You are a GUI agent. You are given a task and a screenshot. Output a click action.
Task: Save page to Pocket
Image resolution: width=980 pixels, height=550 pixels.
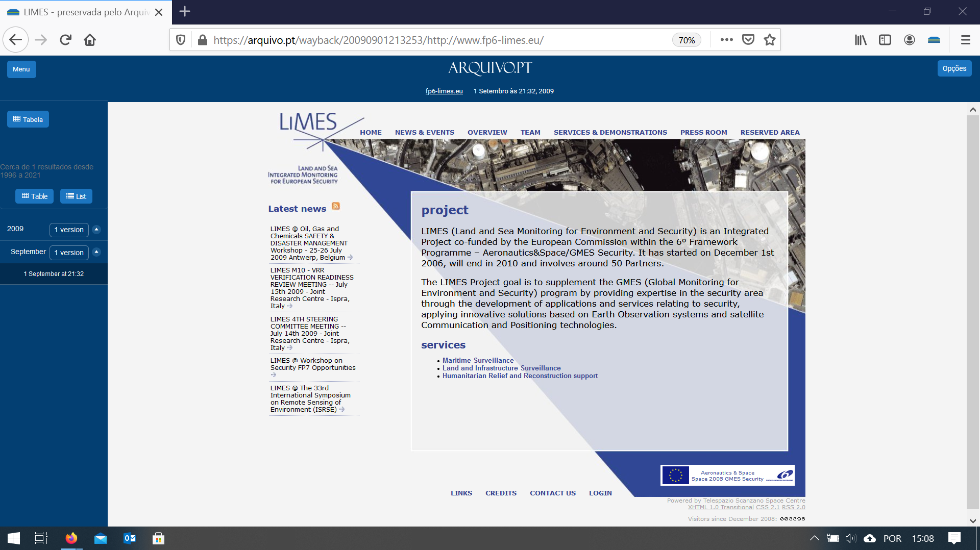coord(748,40)
